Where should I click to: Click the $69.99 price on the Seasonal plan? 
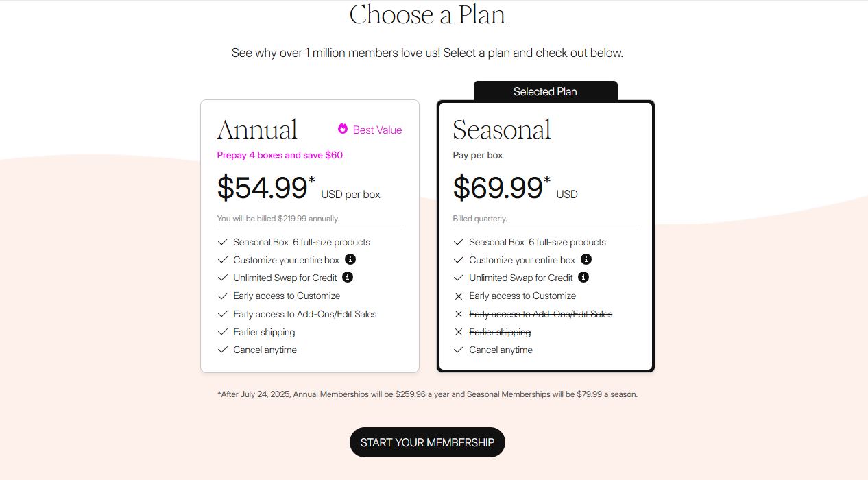point(498,187)
